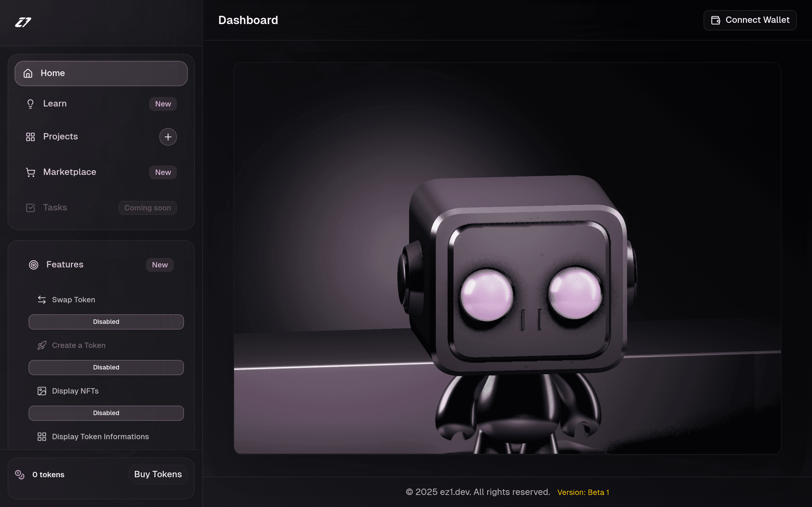812x507 pixels.
Task: Select Display Token Informations feature
Action: 100,437
